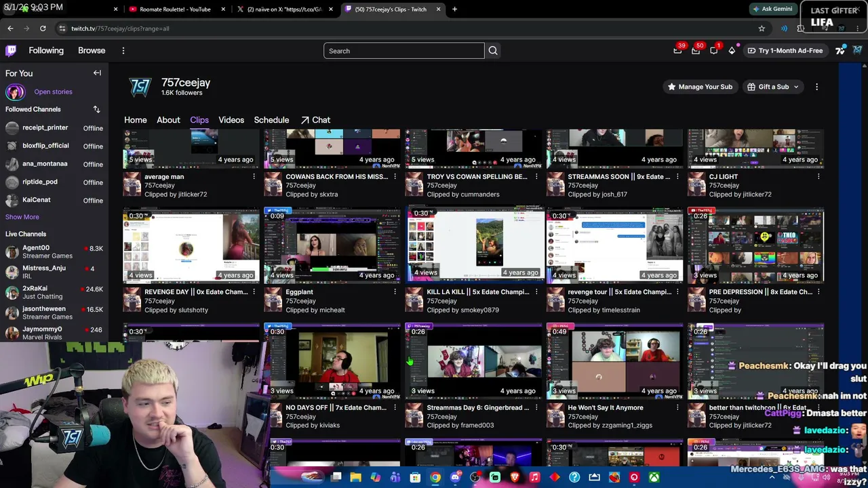Open OBS Studio from the taskbar

click(x=475, y=478)
